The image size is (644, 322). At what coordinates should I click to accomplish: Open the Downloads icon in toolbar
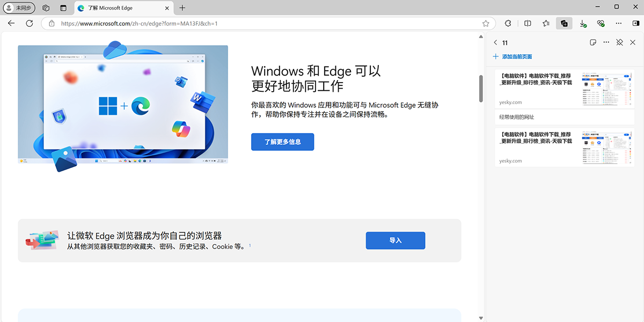click(583, 23)
